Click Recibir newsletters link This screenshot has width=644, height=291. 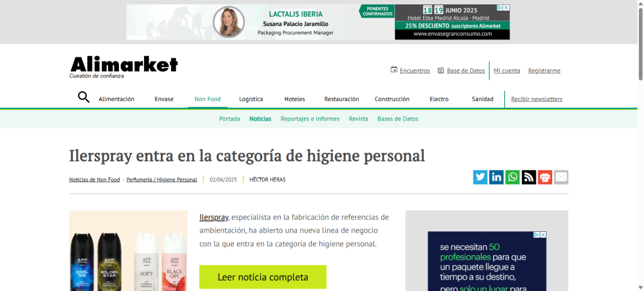[536, 99]
